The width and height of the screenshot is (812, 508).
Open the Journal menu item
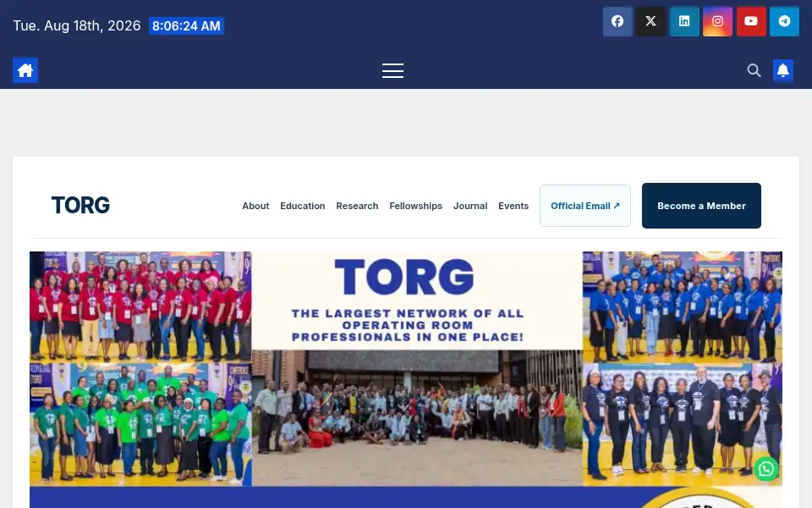point(470,206)
